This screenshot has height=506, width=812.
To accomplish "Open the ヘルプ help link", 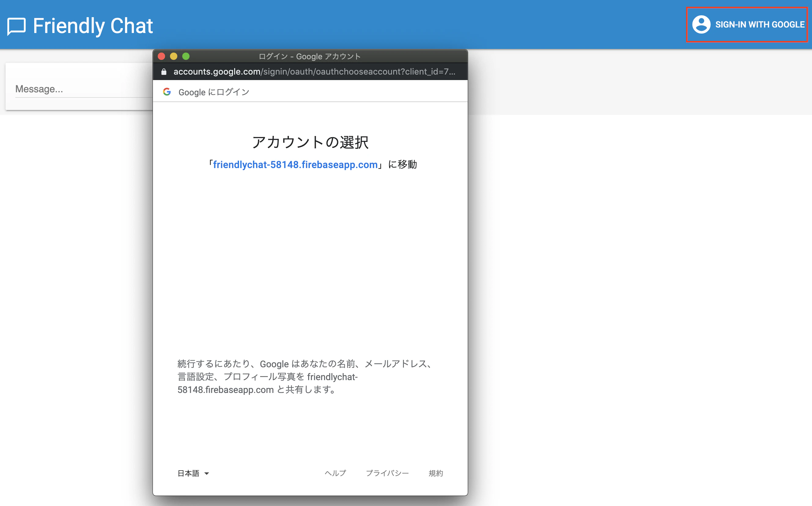I will coord(335,473).
